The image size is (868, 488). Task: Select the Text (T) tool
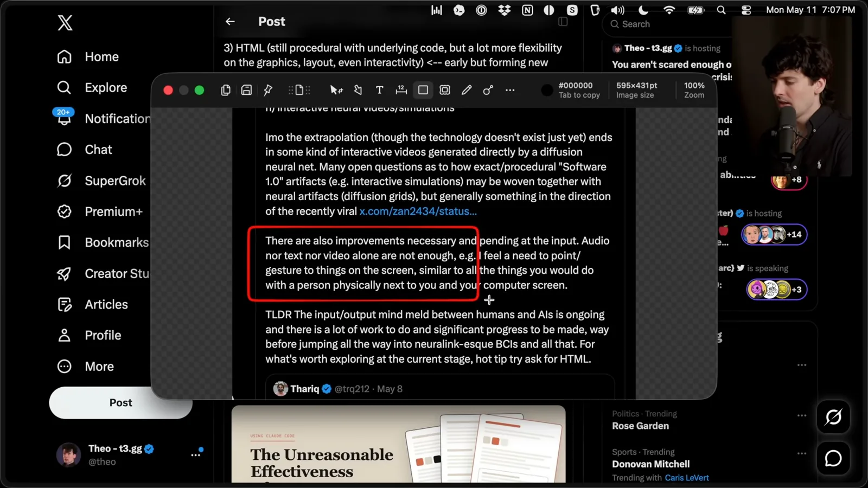pos(379,90)
